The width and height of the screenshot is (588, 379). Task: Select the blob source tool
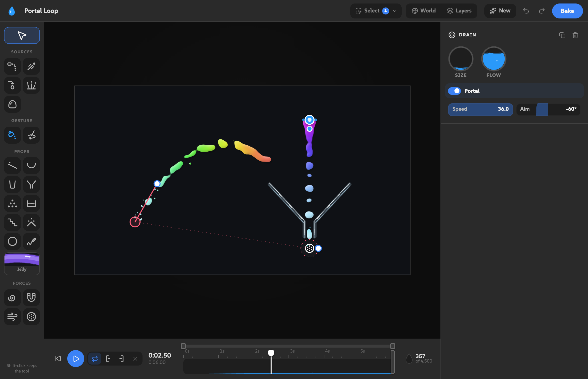12,104
